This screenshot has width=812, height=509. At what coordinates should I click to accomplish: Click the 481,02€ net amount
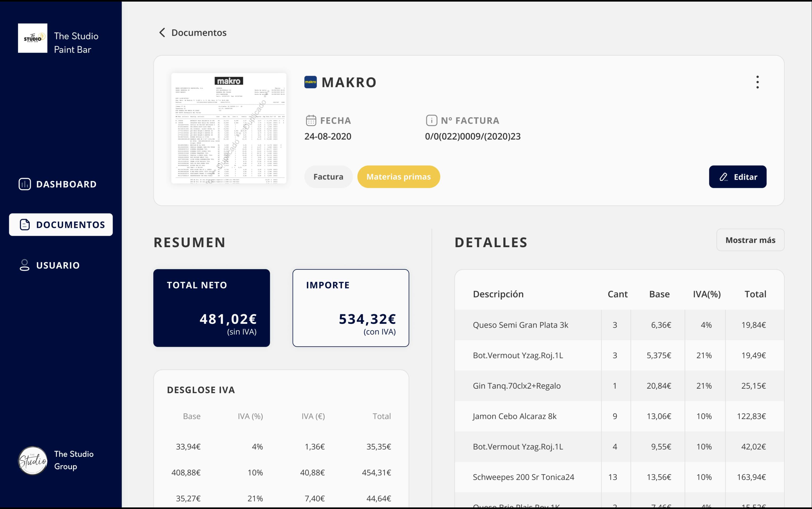(x=228, y=319)
